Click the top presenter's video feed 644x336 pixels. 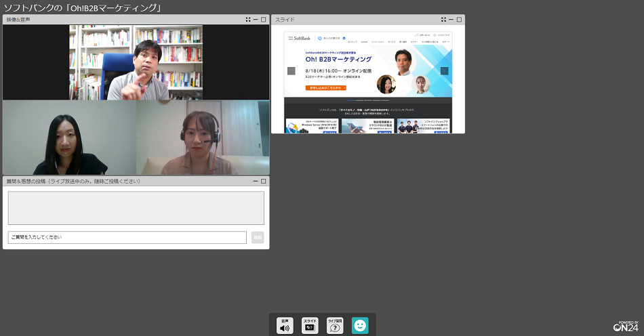[x=136, y=62]
